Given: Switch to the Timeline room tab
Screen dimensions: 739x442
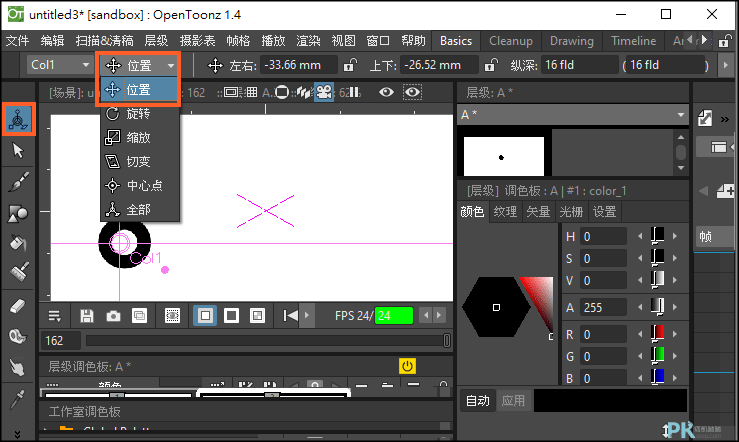Looking at the screenshot, I should tap(633, 41).
